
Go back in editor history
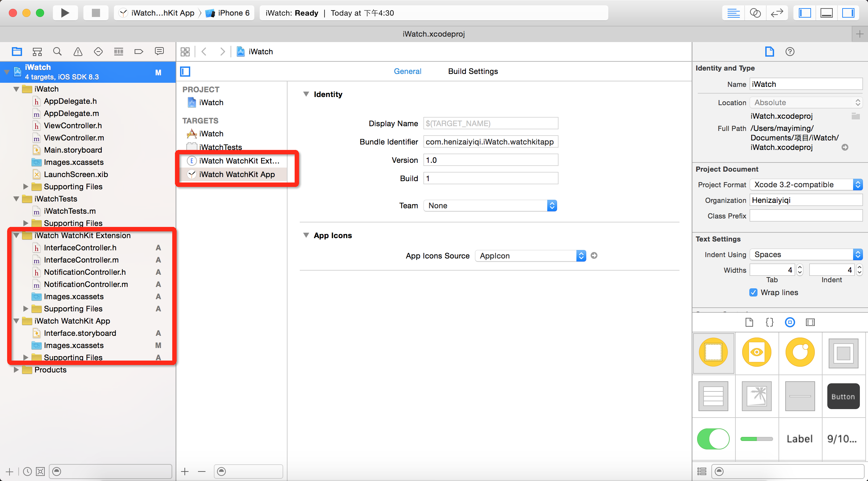click(x=204, y=52)
